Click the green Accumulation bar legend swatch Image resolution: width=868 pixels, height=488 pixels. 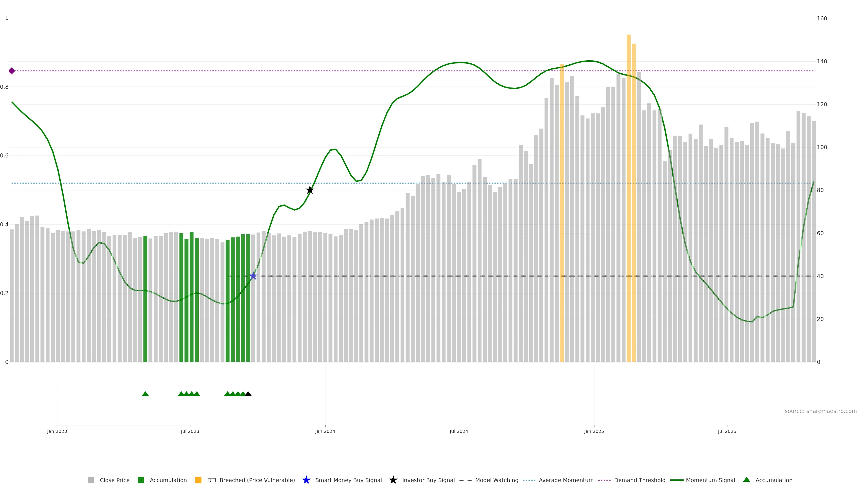[x=141, y=480]
